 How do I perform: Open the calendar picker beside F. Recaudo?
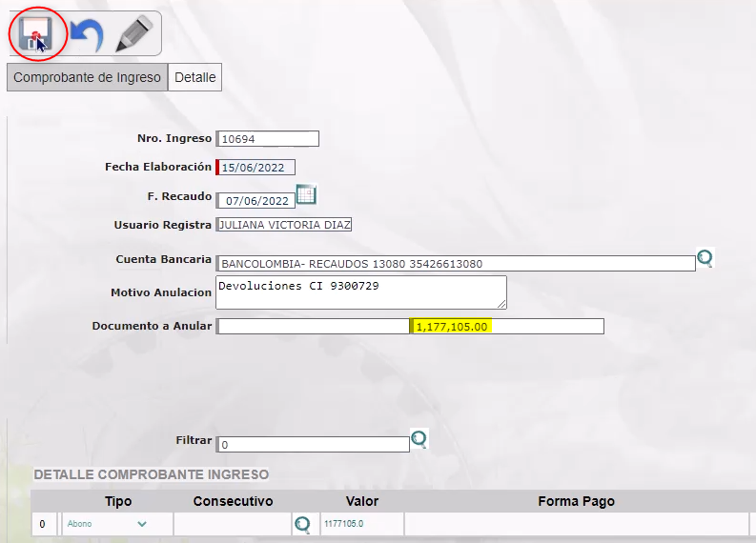[x=305, y=195]
